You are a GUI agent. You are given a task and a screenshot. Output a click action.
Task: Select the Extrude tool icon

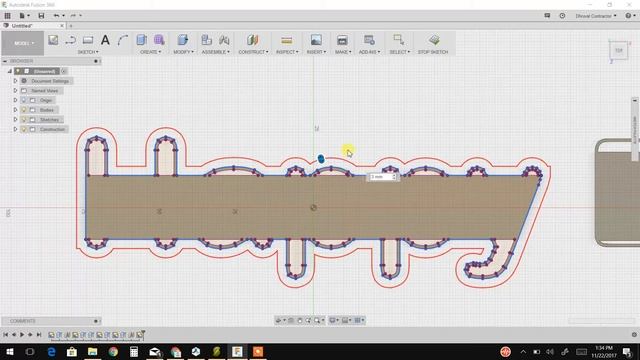pyautogui.click(x=142, y=40)
